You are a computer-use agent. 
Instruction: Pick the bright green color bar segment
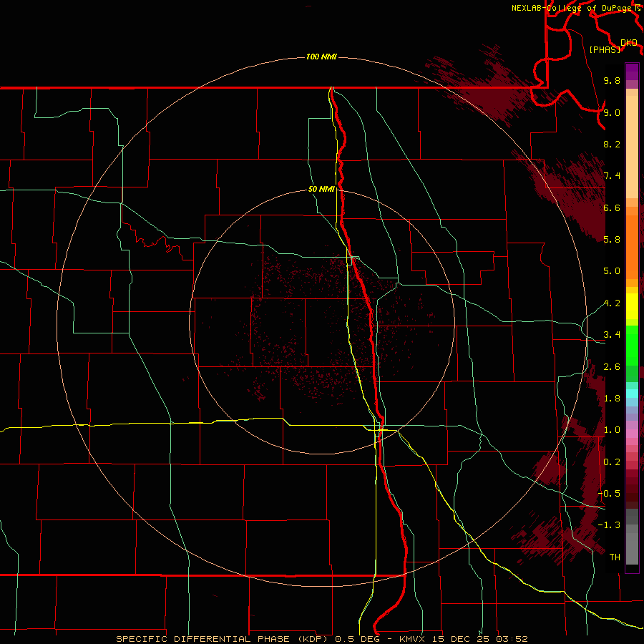tap(632, 346)
